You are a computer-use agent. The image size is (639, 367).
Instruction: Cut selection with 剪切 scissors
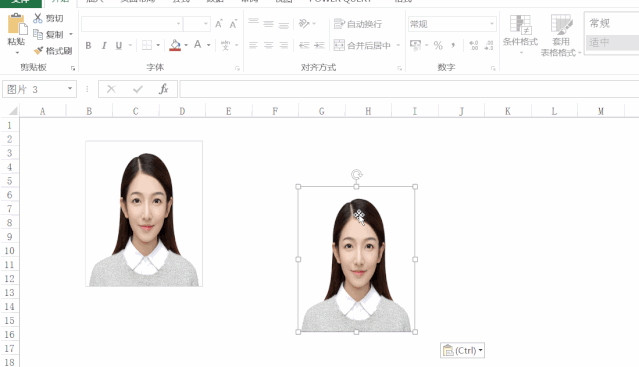coord(48,18)
